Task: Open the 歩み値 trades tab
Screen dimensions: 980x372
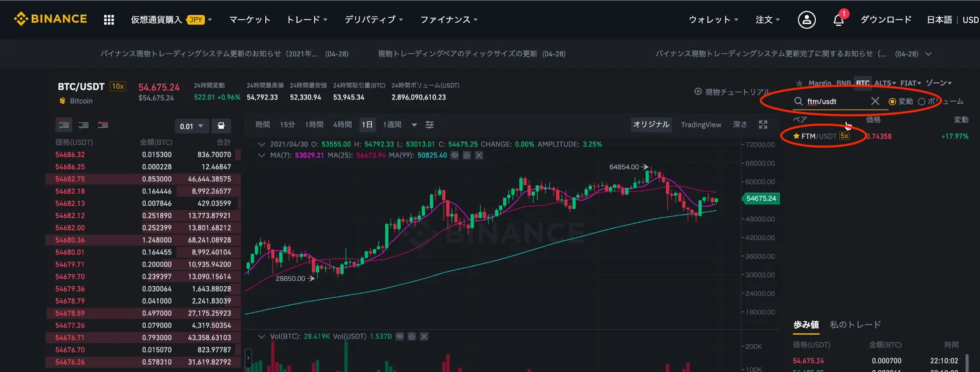Action: coord(806,325)
